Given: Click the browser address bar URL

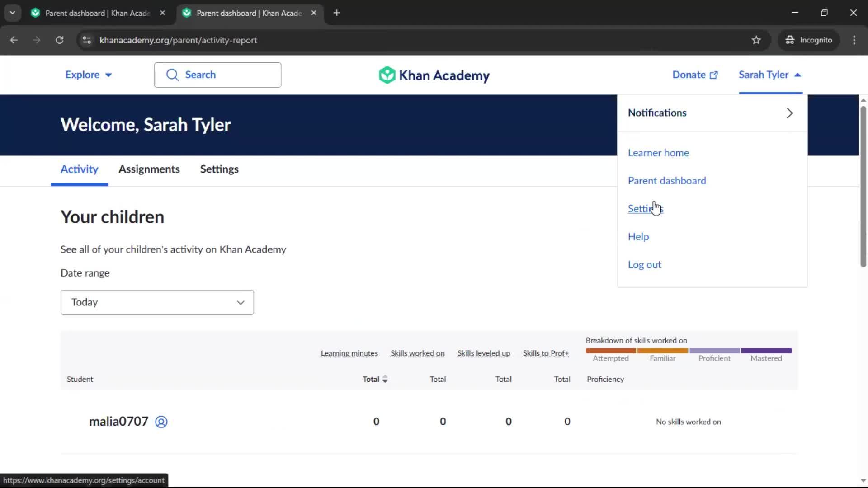Looking at the screenshot, I should 178,40.
